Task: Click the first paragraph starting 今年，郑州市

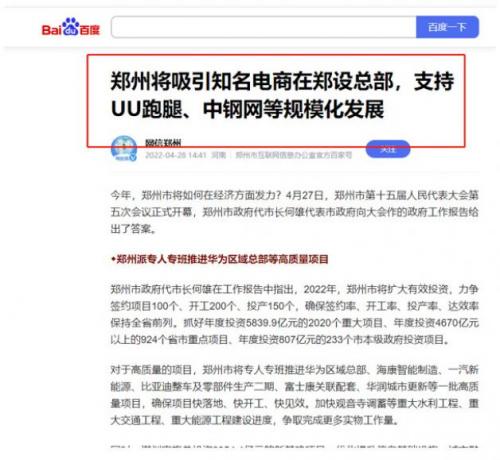Action: pyautogui.click(x=295, y=212)
